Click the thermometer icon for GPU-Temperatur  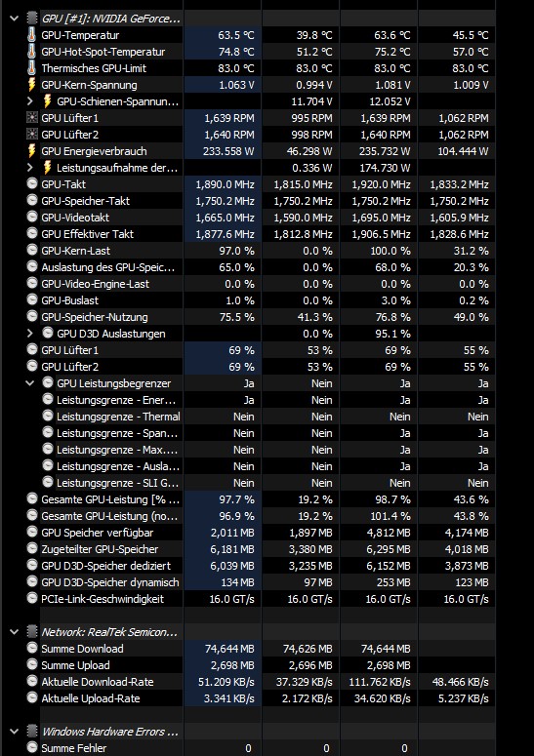[x=32, y=35]
